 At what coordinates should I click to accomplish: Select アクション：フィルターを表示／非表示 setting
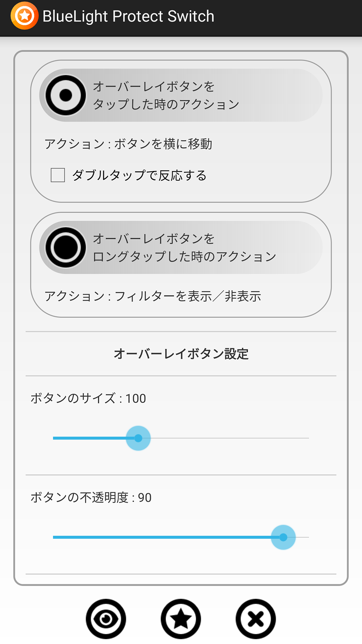point(153,296)
